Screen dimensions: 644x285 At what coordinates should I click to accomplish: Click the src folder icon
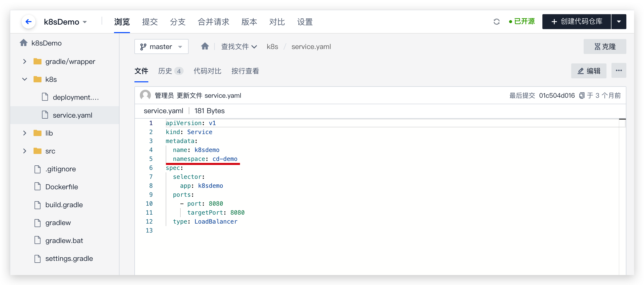(x=37, y=151)
